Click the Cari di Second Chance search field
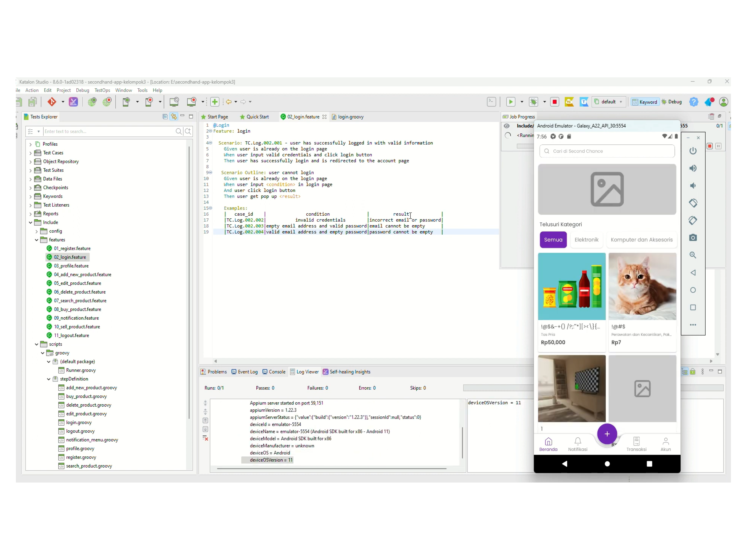 tap(607, 151)
